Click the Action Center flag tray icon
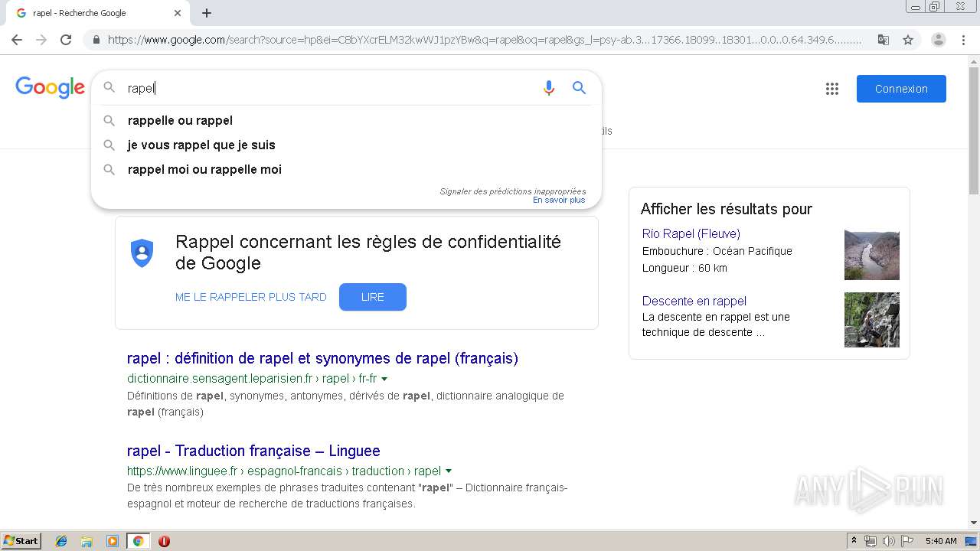This screenshot has height=551, width=980. click(x=906, y=541)
